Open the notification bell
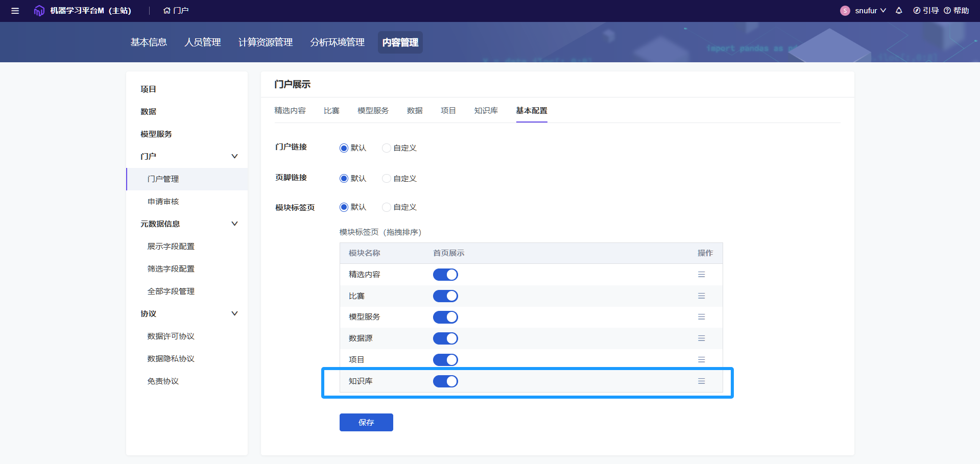This screenshot has height=464, width=980. point(899,11)
